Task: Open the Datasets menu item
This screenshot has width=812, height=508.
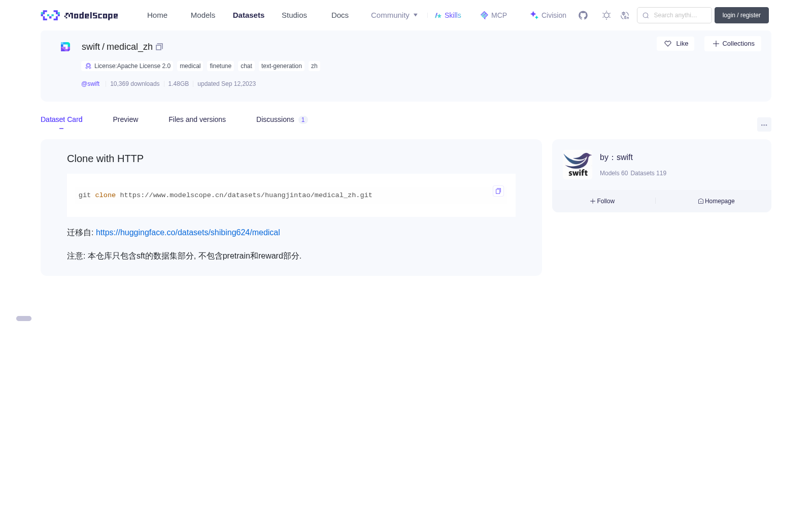Action: point(249,15)
